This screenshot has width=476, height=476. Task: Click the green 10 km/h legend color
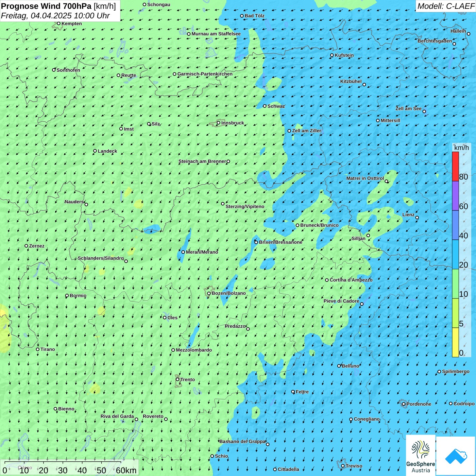pos(455,284)
